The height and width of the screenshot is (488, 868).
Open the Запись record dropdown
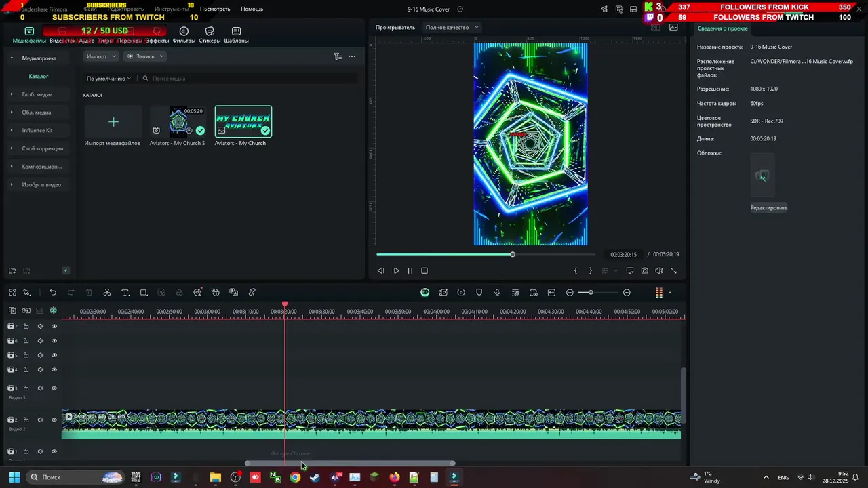tap(145, 56)
